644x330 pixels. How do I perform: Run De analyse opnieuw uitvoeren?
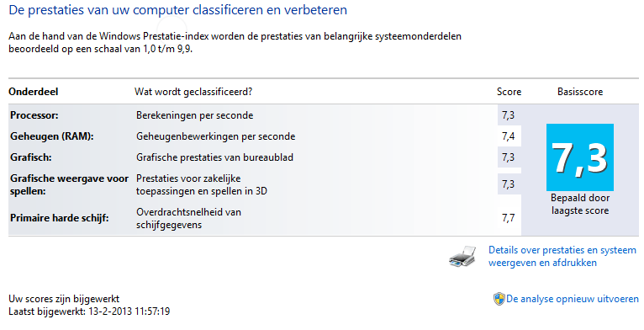pos(573,299)
